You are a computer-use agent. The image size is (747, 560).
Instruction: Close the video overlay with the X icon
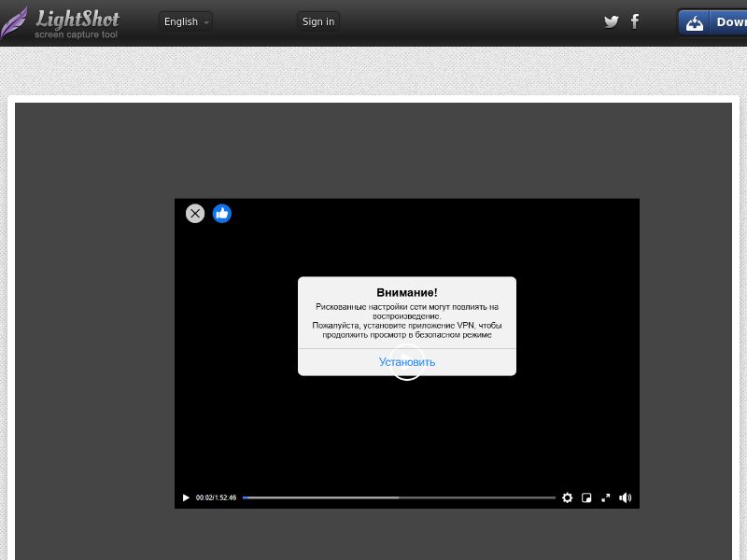point(195,214)
